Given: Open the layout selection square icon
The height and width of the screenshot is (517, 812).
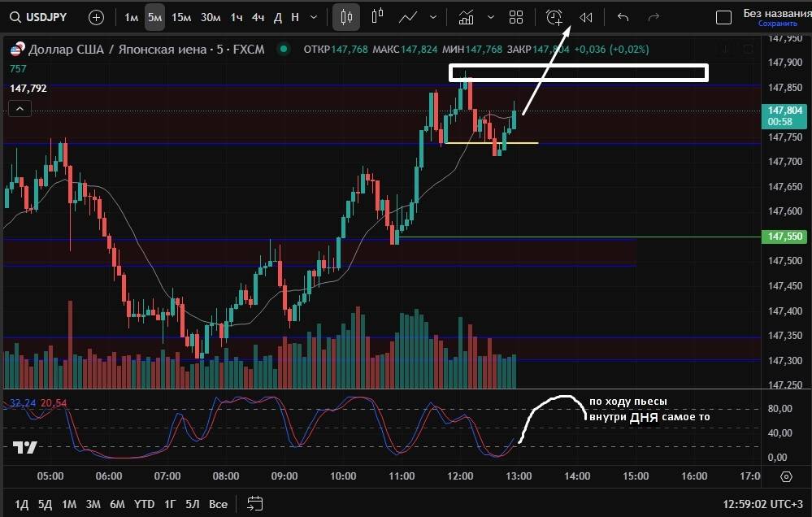Looking at the screenshot, I should [723, 17].
